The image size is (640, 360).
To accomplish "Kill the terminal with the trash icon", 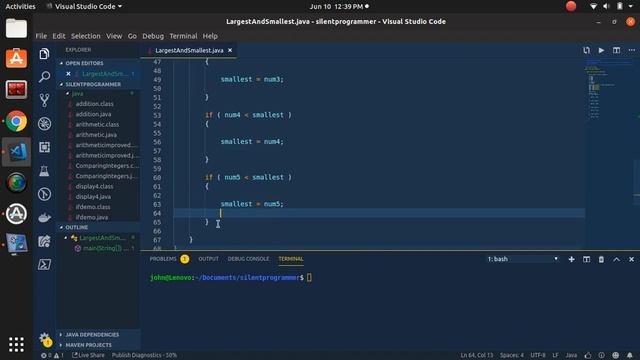I will [601, 259].
